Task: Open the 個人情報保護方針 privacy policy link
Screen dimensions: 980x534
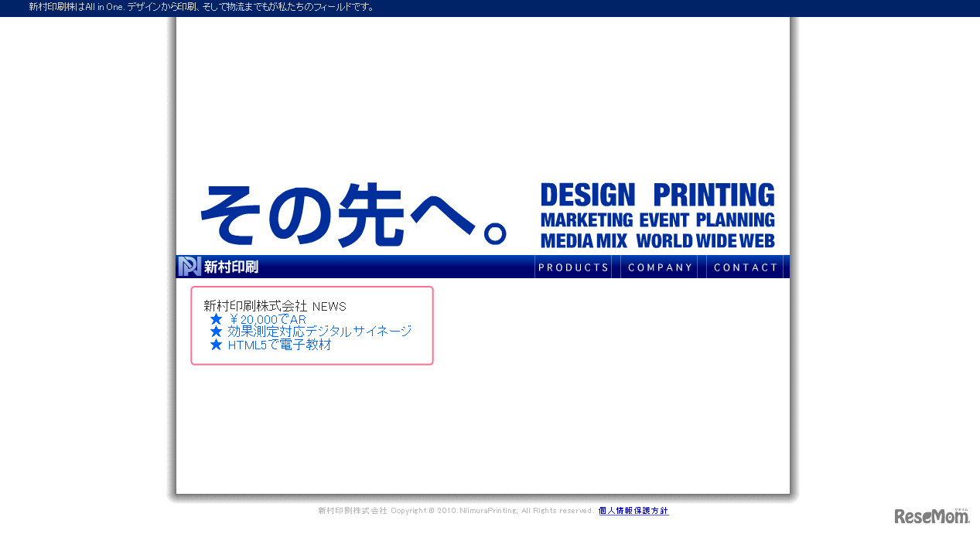Action: (x=633, y=511)
